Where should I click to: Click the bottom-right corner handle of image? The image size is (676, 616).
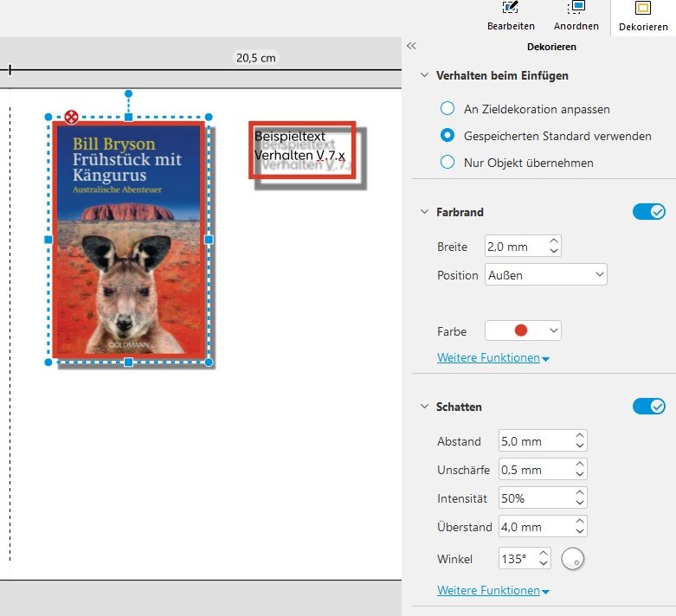point(209,362)
